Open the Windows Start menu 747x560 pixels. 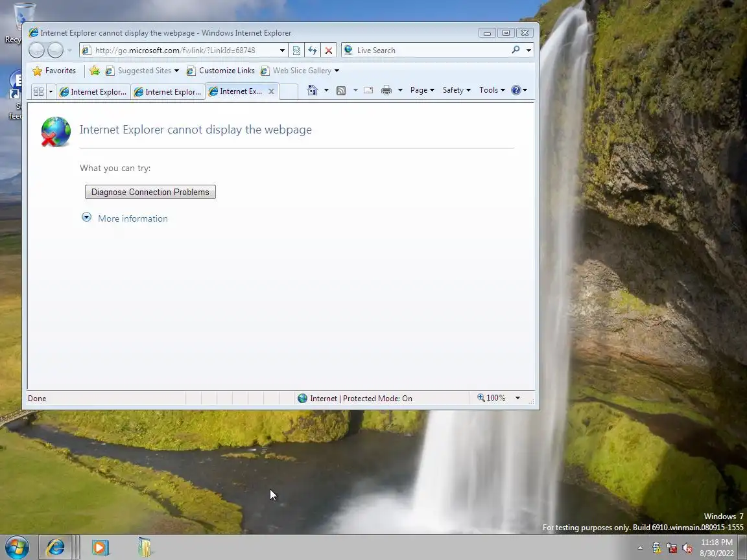coord(17,547)
